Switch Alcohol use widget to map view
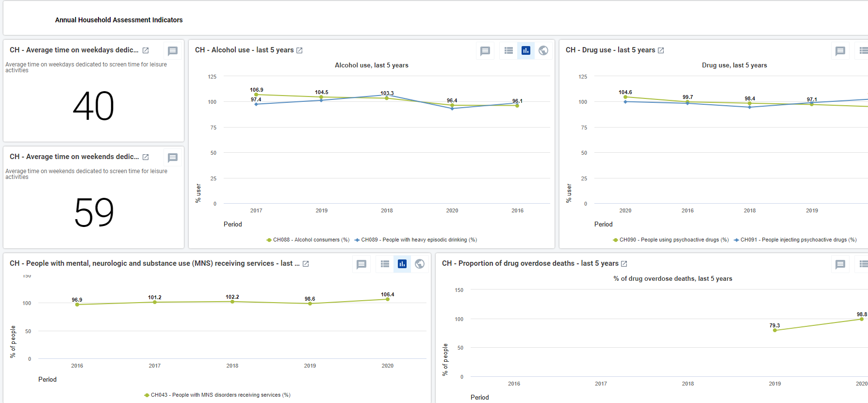Viewport: 868px width, 403px height. point(543,50)
